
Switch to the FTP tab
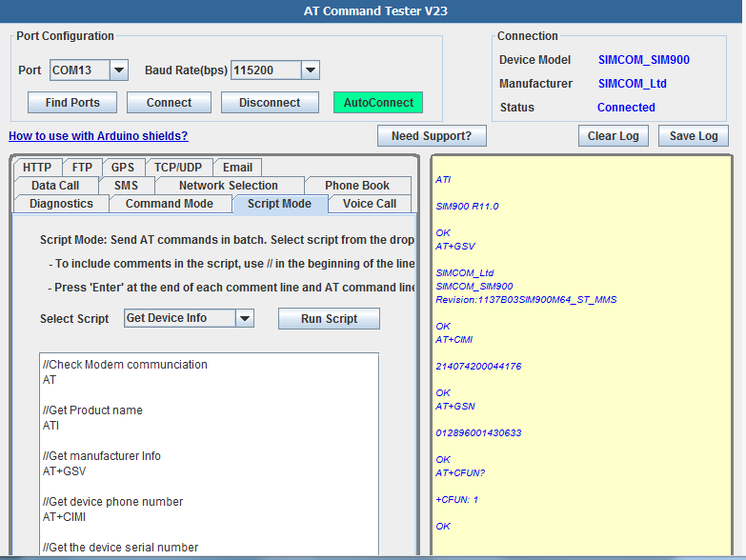[82, 168]
